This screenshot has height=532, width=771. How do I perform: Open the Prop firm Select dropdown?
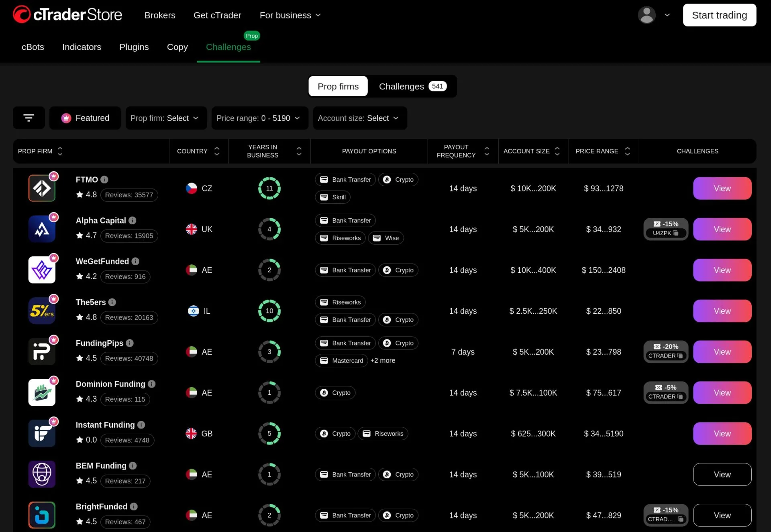(x=165, y=118)
